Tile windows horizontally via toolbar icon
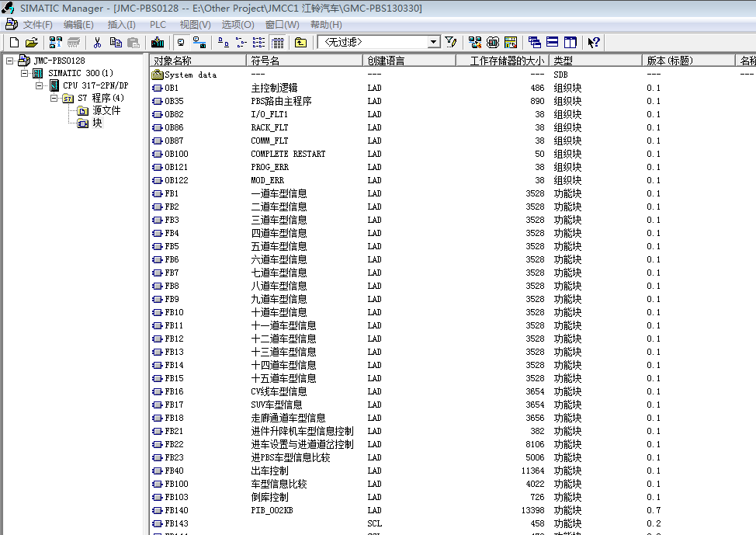Viewport: 756px width, 535px height. [x=553, y=43]
